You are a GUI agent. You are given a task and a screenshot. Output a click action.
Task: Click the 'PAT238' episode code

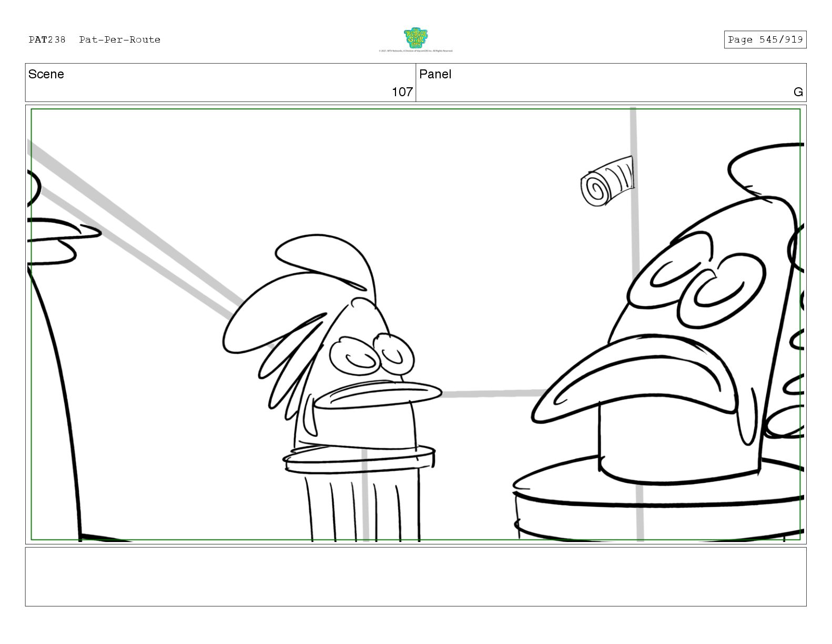point(47,39)
